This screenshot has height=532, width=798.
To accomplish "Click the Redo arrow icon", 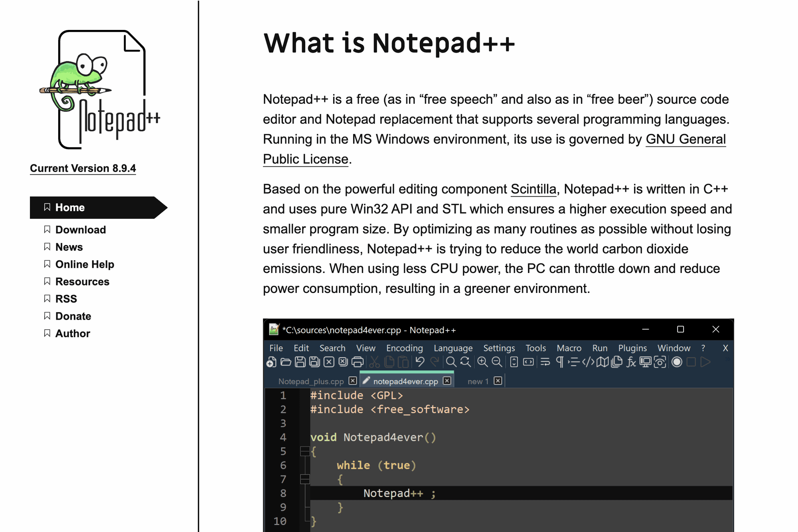I will pyautogui.click(x=435, y=362).
